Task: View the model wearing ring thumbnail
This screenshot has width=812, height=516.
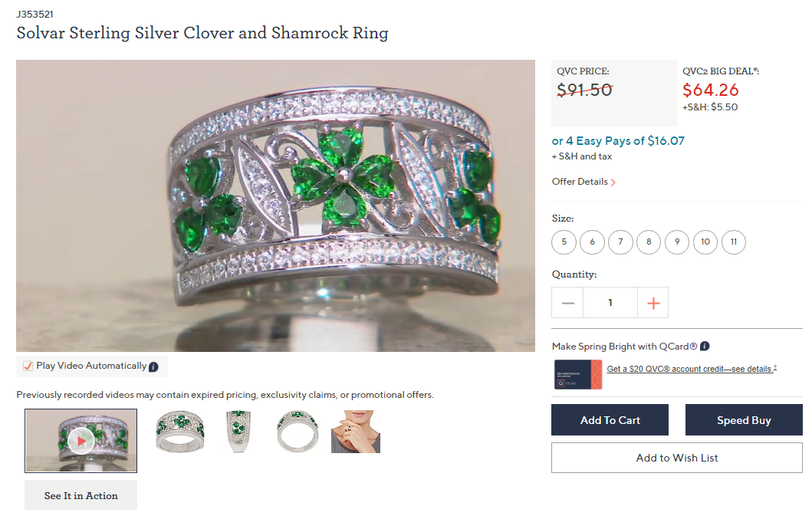Action: click(355, 432)
